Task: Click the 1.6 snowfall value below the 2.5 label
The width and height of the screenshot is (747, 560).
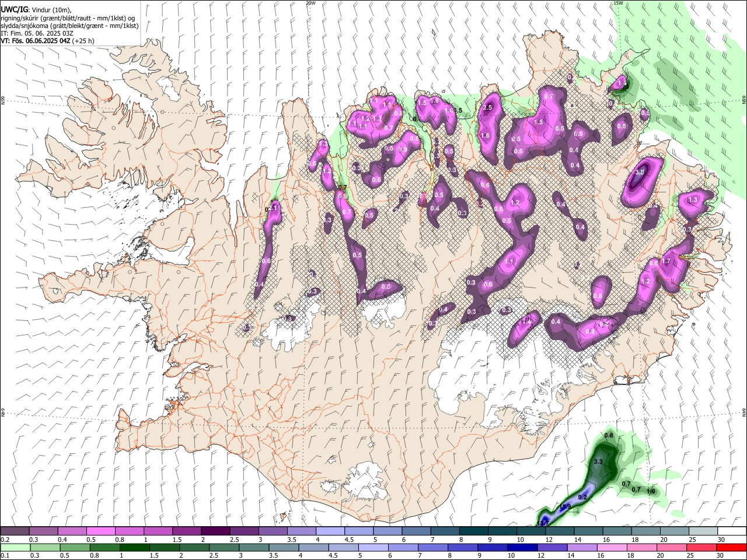Action: click(485, 136)
